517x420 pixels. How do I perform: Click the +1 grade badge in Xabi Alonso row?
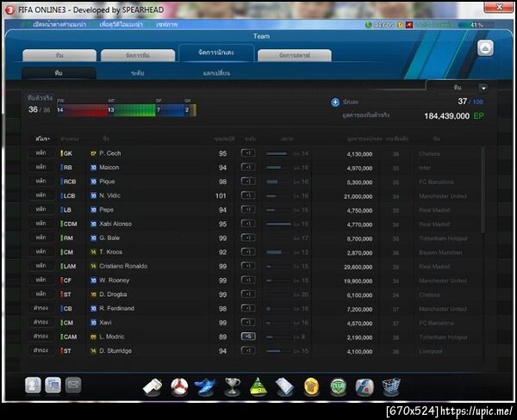coord(248,224)
